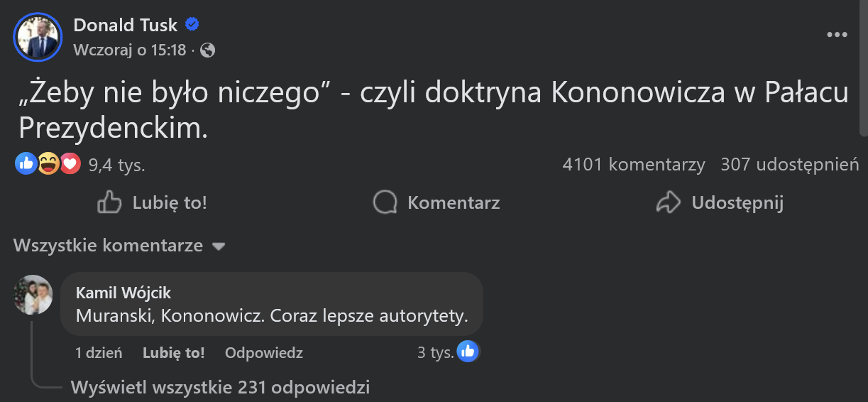This screenshot has width=868, height=402.
Task: Click the blue verified badge next to Donald Tusk
Action: (x=192, y=25)
